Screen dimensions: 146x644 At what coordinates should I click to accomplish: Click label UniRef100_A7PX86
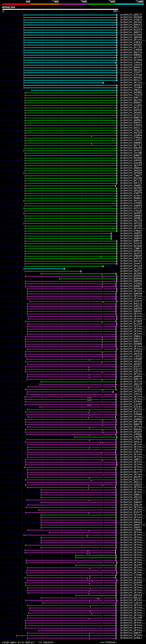pos(131,75)
